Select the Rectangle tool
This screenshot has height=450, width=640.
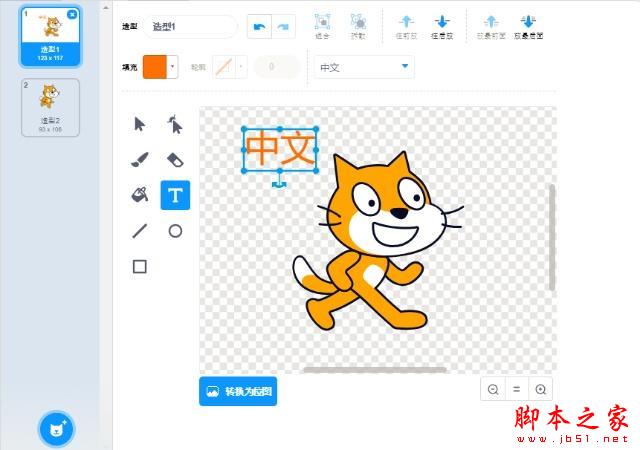pos(140,267)
